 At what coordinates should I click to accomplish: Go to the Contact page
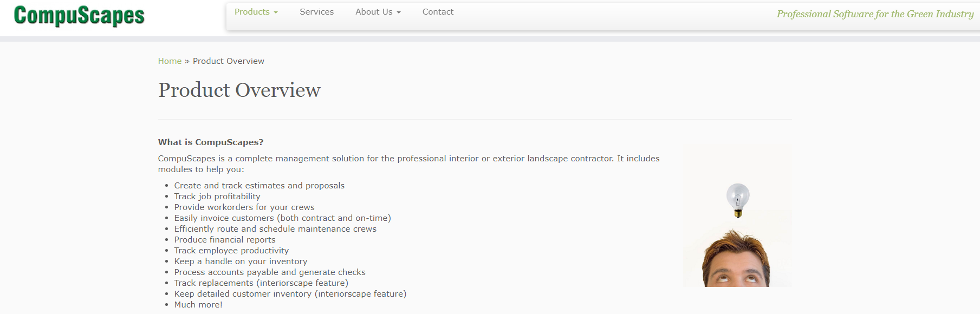438,12
